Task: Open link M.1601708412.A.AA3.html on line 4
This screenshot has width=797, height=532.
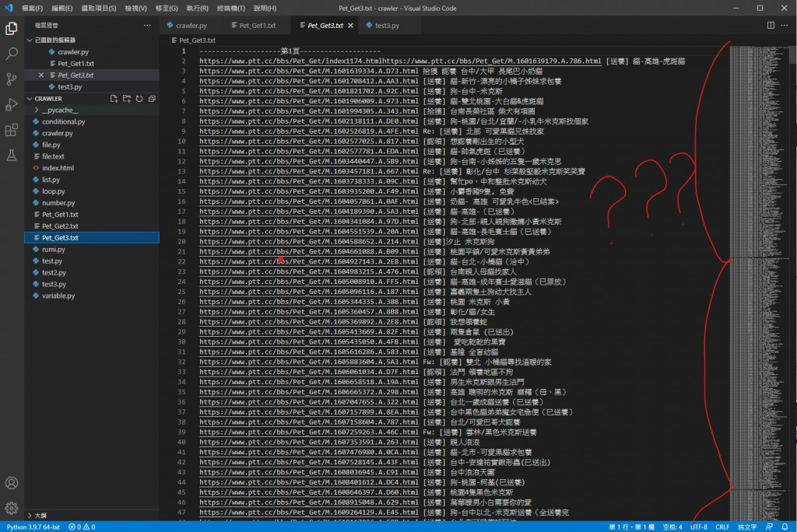Action: point(309,82)
